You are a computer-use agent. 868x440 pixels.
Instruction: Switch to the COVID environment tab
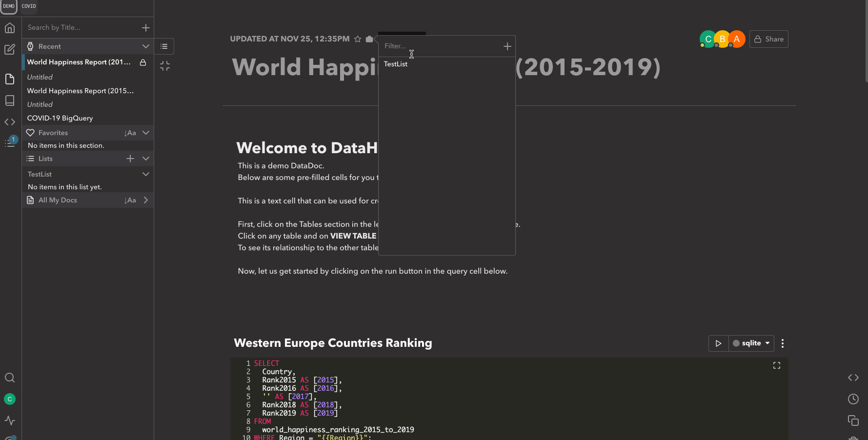[x=29, y=6]
